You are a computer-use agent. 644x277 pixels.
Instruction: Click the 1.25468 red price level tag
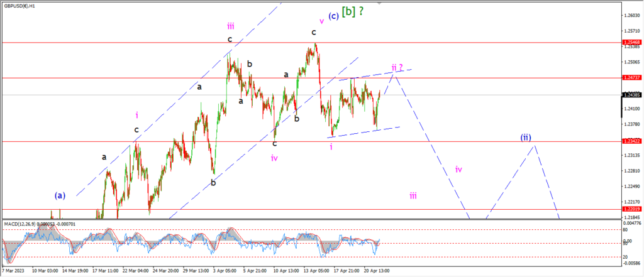[630, 43]
